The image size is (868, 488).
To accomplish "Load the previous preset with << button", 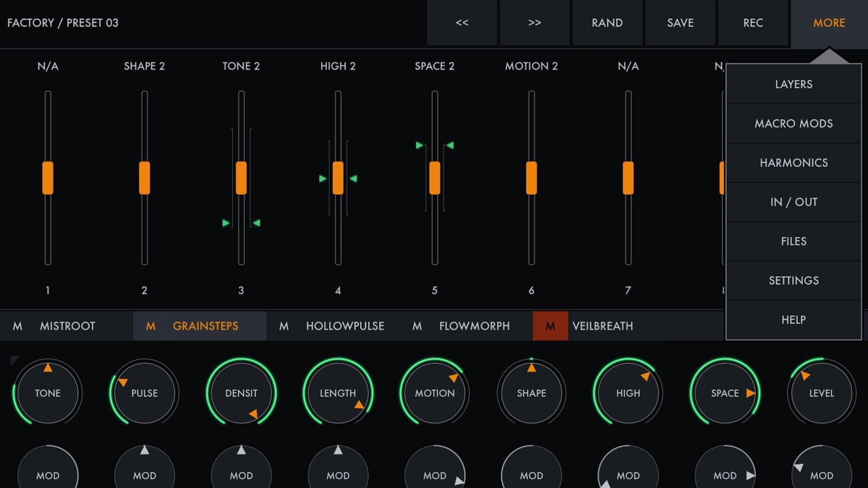I will [x=462, y=23].
